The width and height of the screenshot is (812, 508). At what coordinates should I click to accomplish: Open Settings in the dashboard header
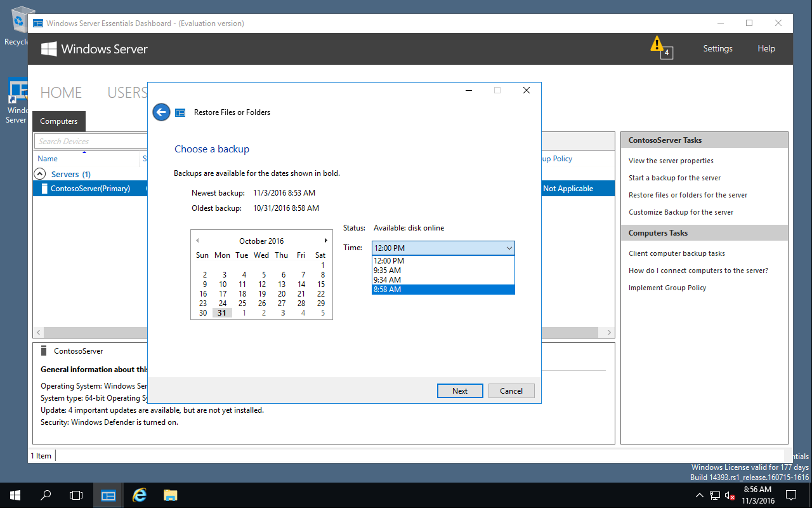tap(717, 48)
